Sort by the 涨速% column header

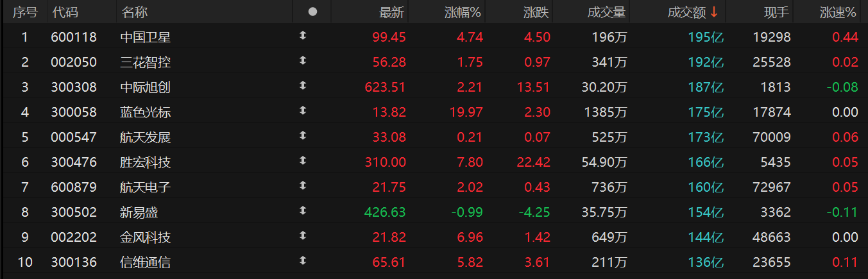click(838, 12)
